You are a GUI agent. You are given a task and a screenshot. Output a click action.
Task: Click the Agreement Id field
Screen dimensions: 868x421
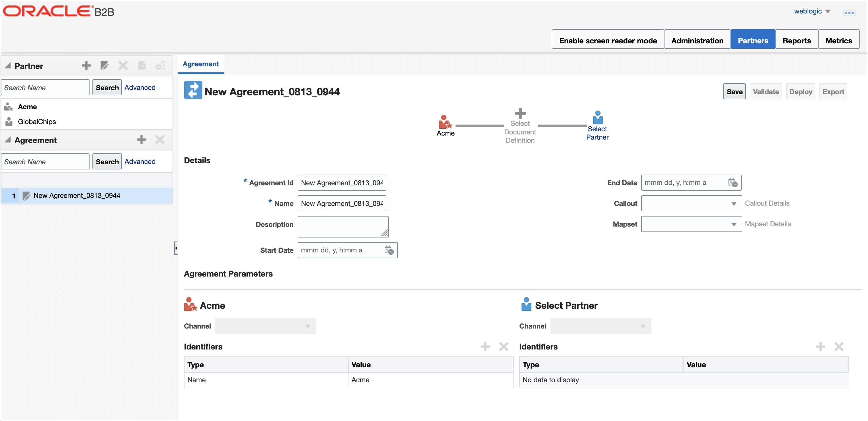(342, 183)
